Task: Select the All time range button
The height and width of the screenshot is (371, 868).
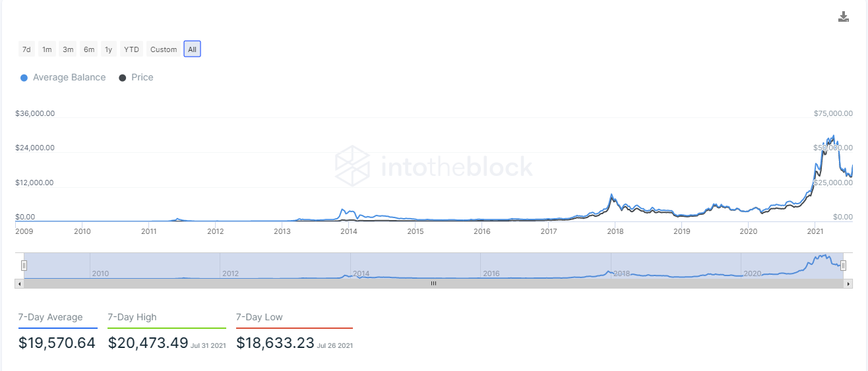Action: tap(192, 49)
